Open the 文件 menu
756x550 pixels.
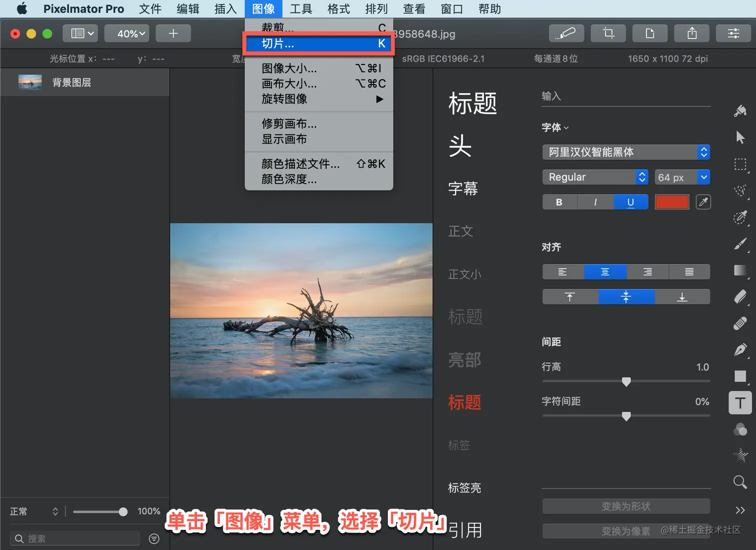[150, 9]
